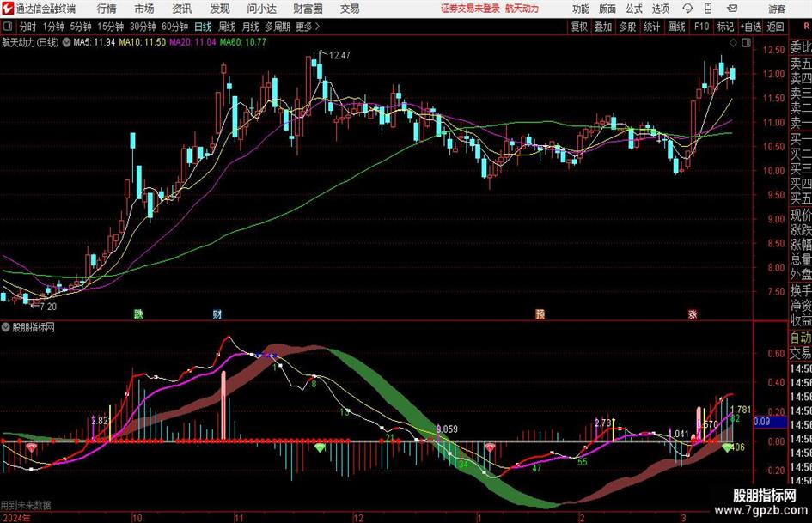Click the 返回 back button

tap(775, 27)
